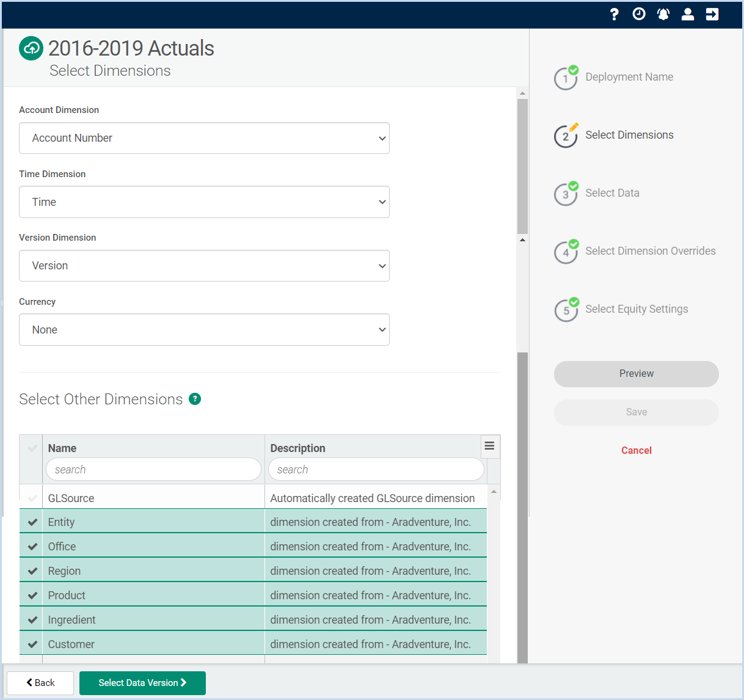Click the Description column search field
This screenshot has width=744, height=700.
376,469
